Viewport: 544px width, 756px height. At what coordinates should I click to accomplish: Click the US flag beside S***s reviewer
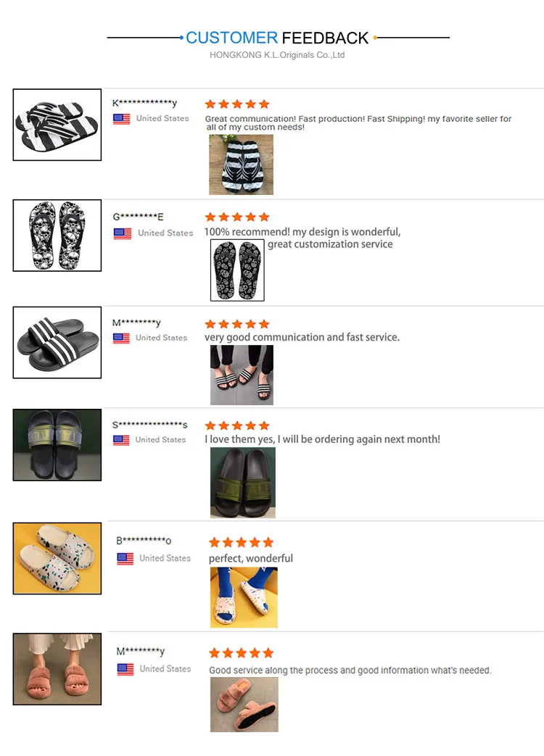[x=121, y=440]
